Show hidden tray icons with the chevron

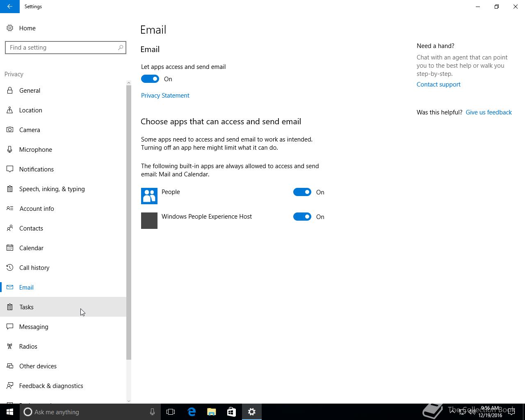point(452,412)
